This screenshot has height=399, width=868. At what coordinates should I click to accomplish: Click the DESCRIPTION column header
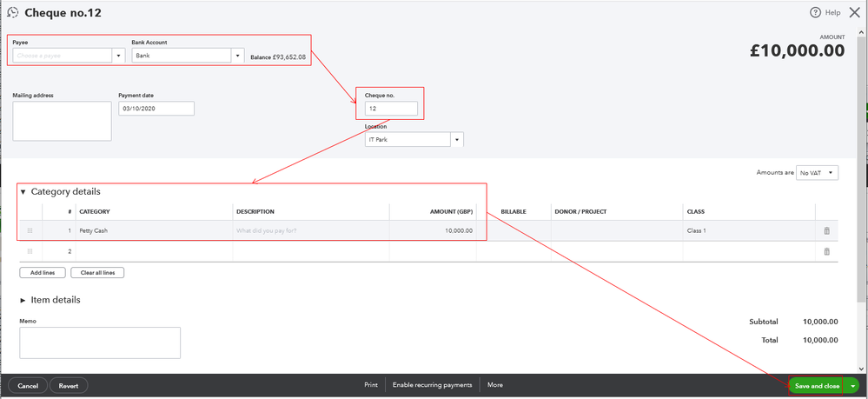(255, 212)
